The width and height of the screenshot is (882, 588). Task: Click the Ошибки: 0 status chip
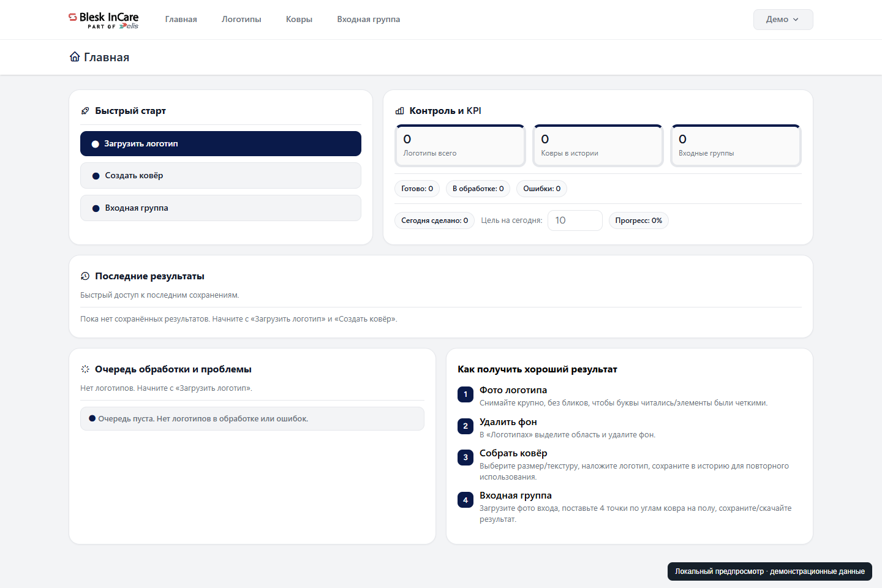click(542, 189)
